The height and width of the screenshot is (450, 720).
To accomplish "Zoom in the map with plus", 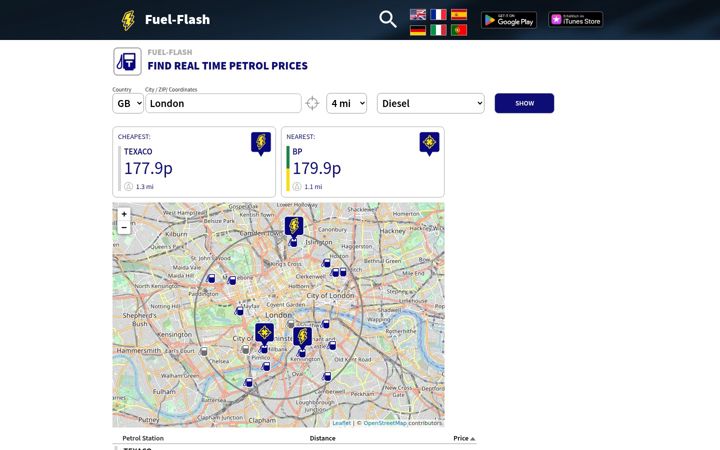I will (x=124, y=214).
